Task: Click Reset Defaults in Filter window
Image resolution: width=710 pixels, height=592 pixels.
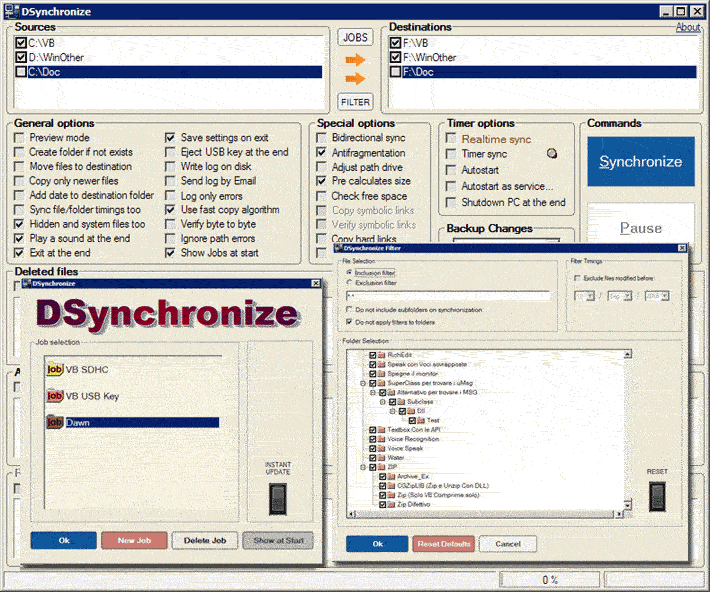Action: [444, 544]
